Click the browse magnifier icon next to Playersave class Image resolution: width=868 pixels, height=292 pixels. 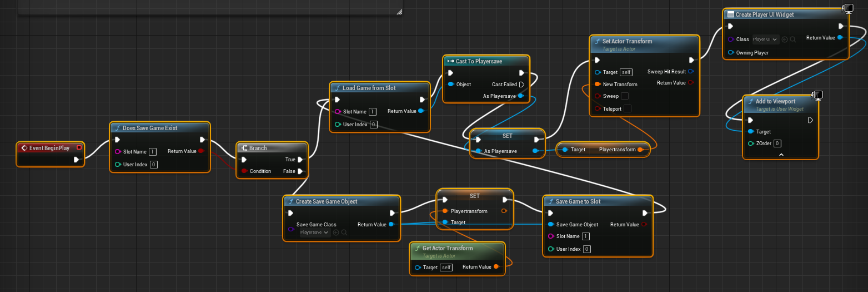pos(344,232)
